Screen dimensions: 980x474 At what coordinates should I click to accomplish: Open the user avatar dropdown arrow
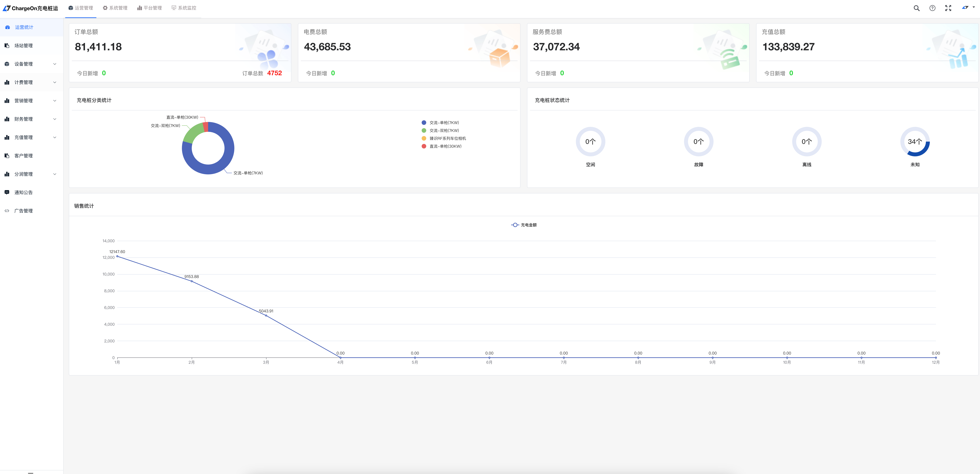(974, 7)
